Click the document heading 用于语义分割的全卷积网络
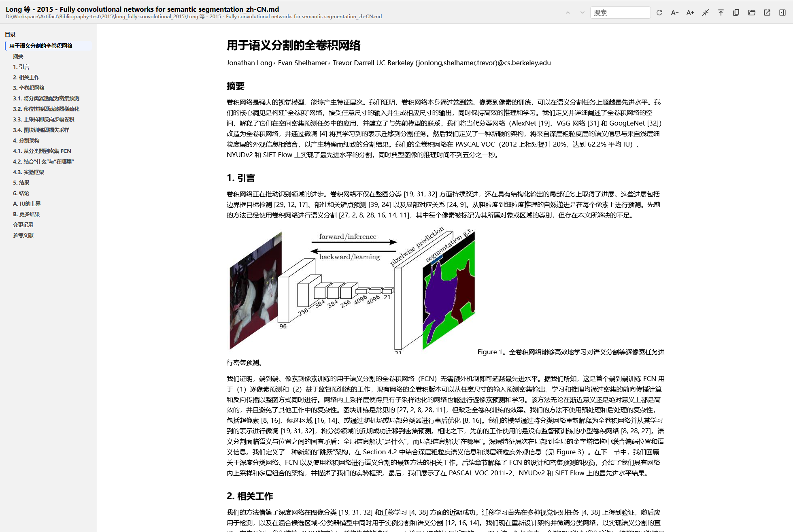The height and width of the screenshot is (532, 793). (x=293, y=45)
